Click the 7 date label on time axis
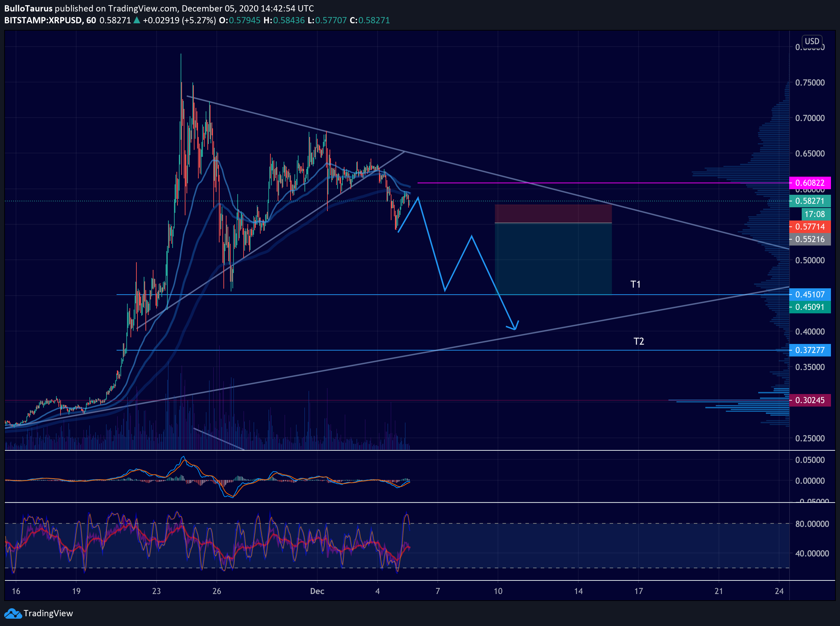 pos(438,591)
